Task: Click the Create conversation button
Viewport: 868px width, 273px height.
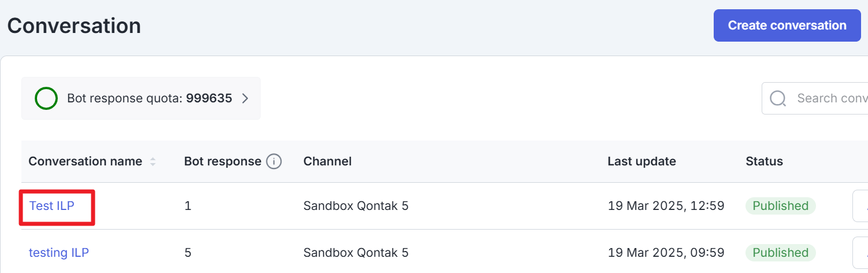Action: coord(787,25)
